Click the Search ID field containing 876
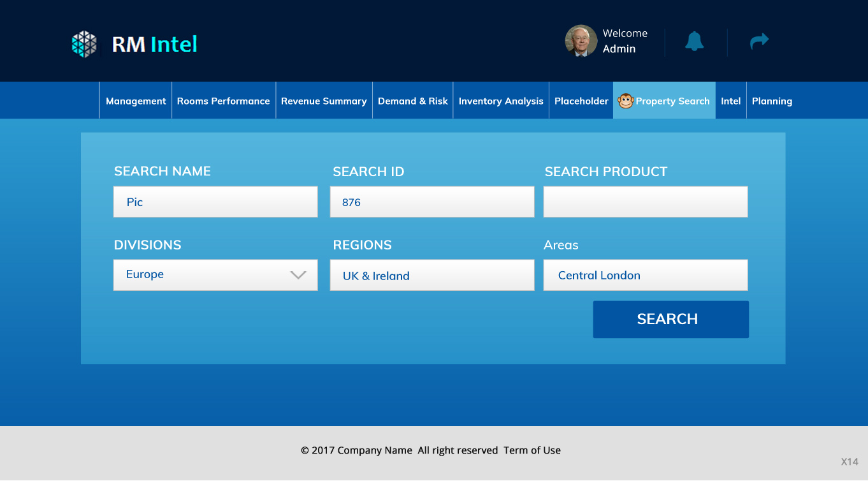Viewport: 868px width, 481px height. [431, 202]
